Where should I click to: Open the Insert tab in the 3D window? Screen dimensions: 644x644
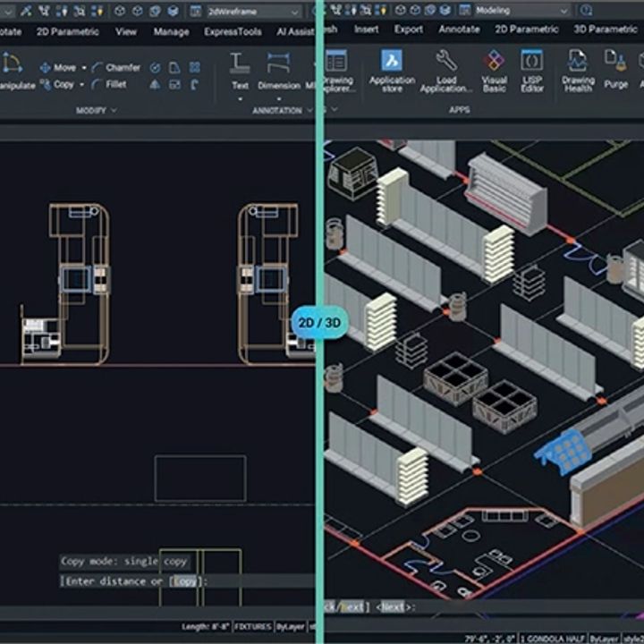pyautogui.click(x=367, y=30)
